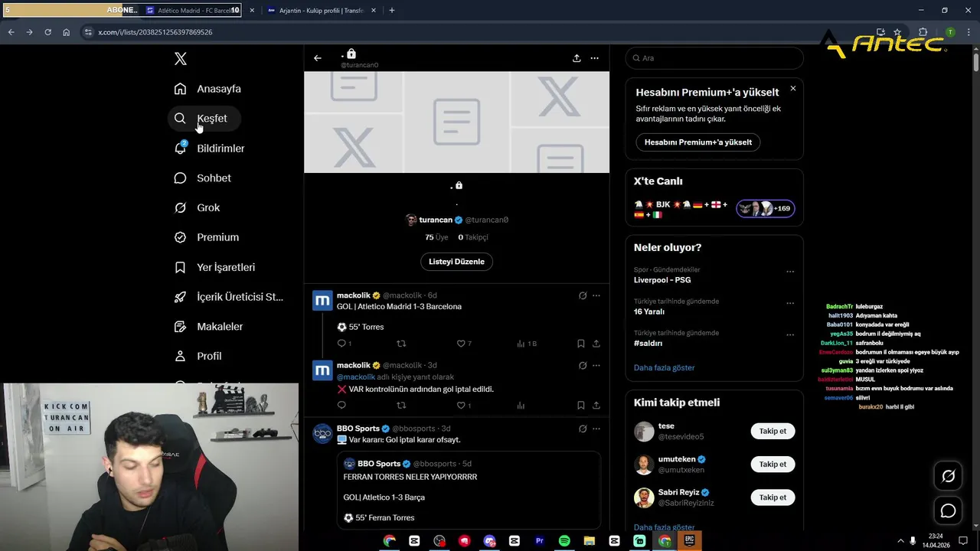Repost the Atletico Madrid 1-3 Barcelona post

pos(401,344)
